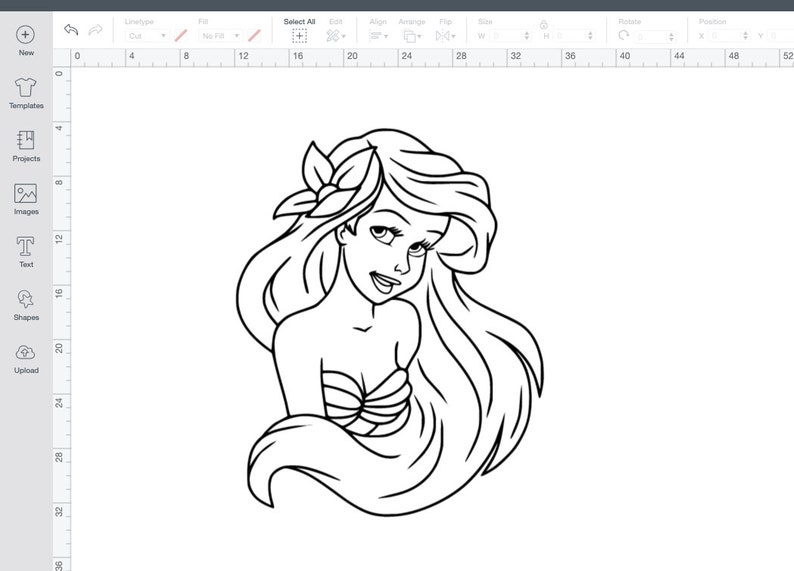
Task: Click the Position X field
Action: [725, 36]
